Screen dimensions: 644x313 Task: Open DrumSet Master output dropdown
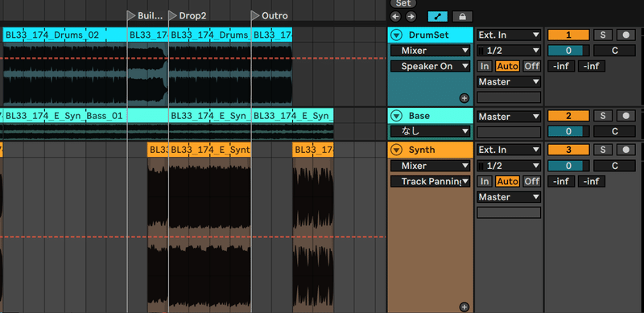509,82
